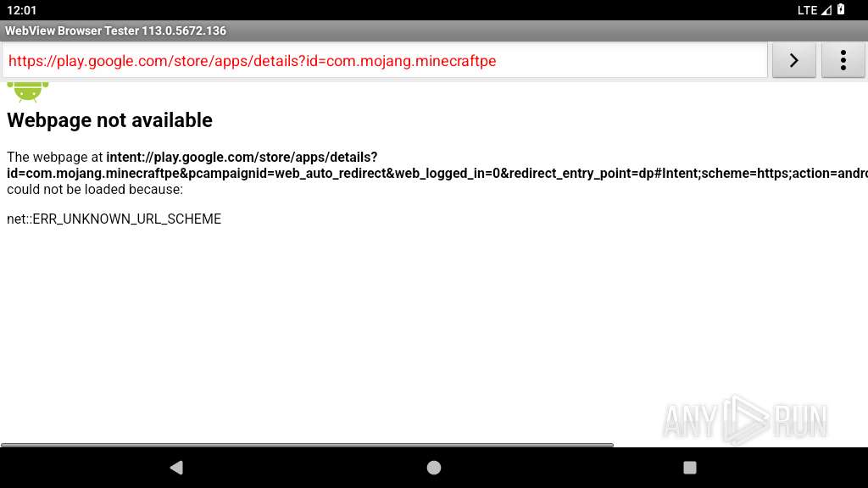
Task: Tap the battery status icon
Action: click(841, 9)
